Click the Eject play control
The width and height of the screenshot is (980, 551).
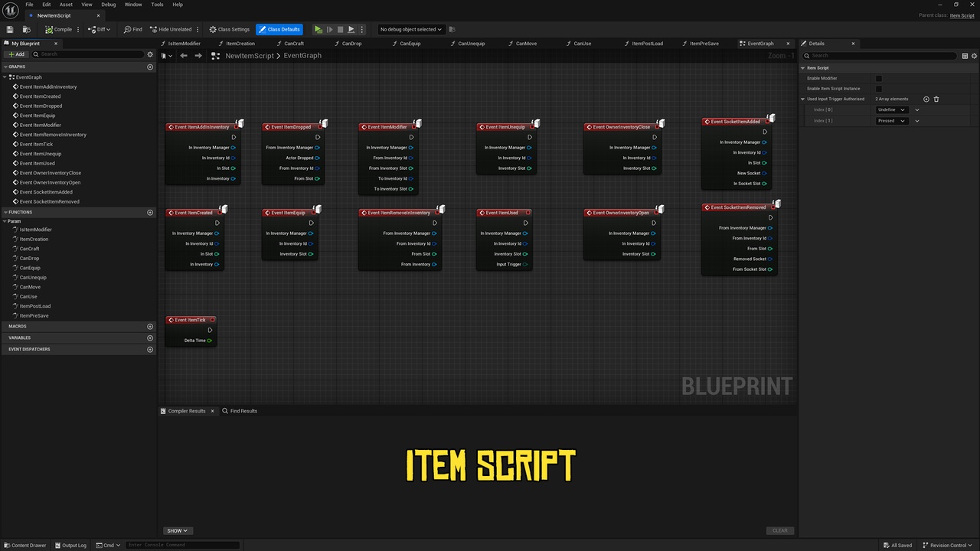point(351,29)
